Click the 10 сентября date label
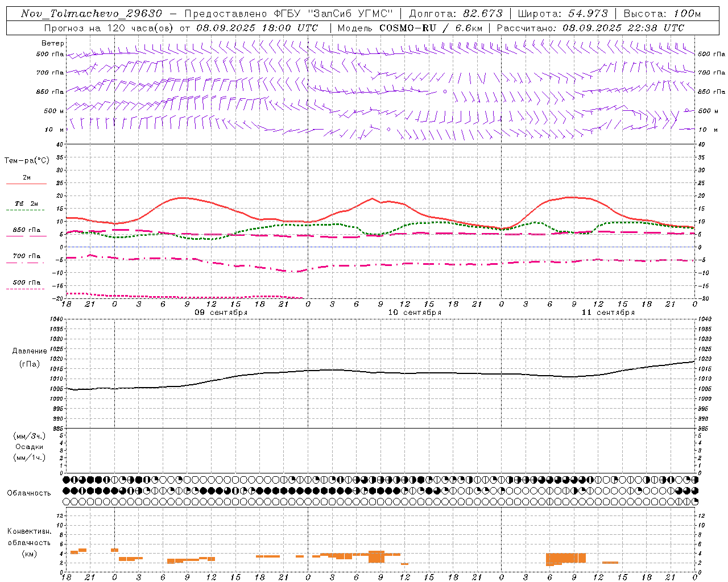The height and width of the screenshot is (582, 728). click(x=415, y=313)
